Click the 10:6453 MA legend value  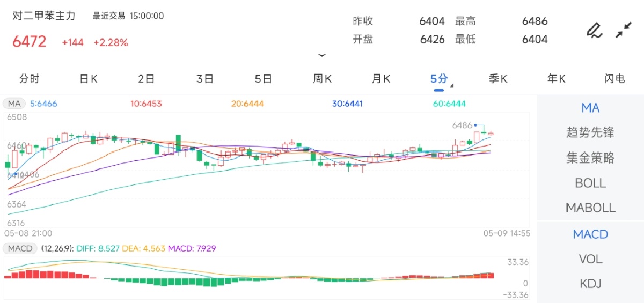click(147, 104)
